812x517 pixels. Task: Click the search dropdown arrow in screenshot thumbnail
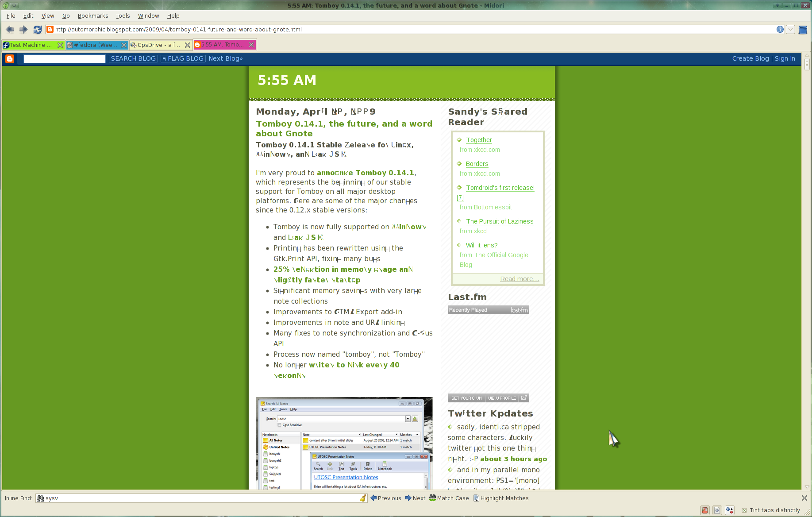408,419
